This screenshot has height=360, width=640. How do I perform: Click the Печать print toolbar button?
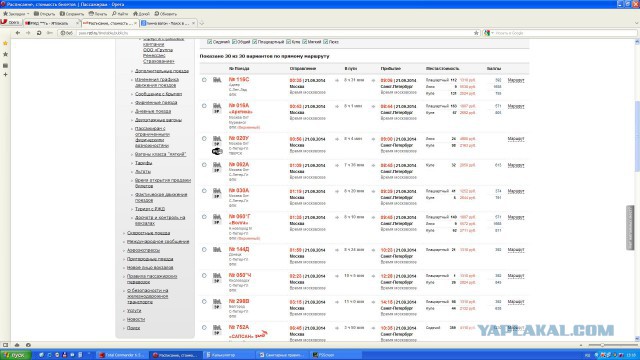pos(98,14)
